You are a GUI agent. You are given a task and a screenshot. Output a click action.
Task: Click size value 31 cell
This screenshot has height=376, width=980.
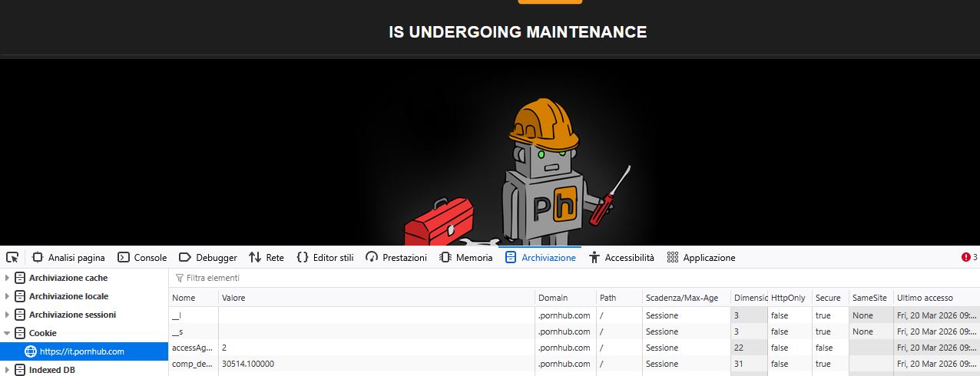[749, 364]
